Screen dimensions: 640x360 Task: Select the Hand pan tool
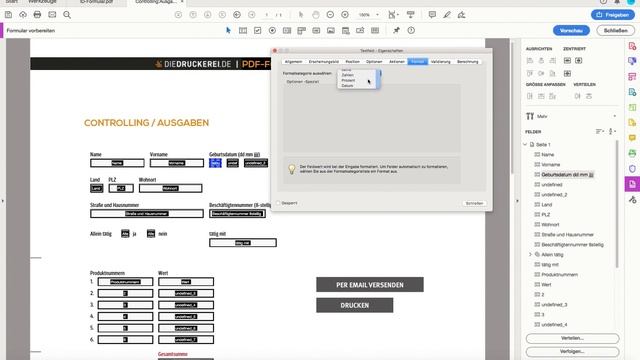[316, 15]
